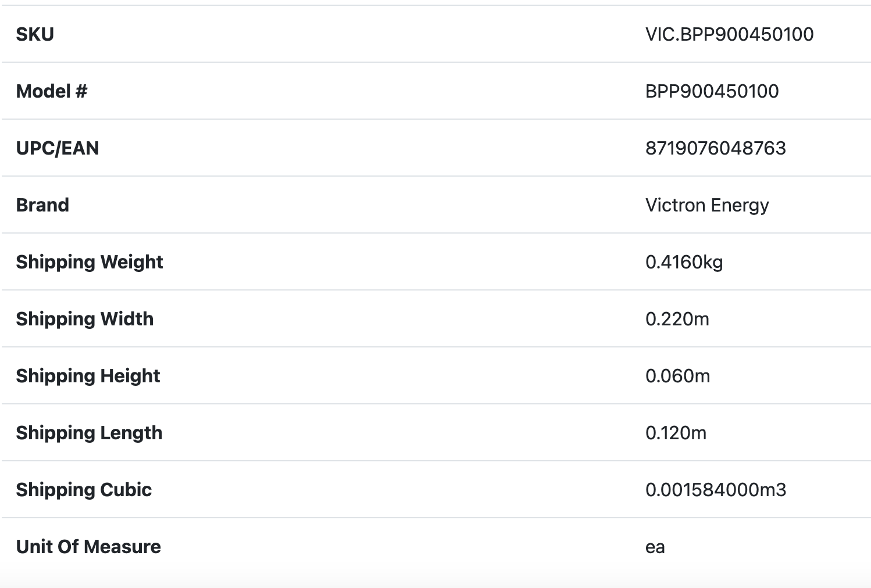The height and width of the screenshot is (588, 871).
Task: Click the Shipping Width label
Action: point(85,319)
